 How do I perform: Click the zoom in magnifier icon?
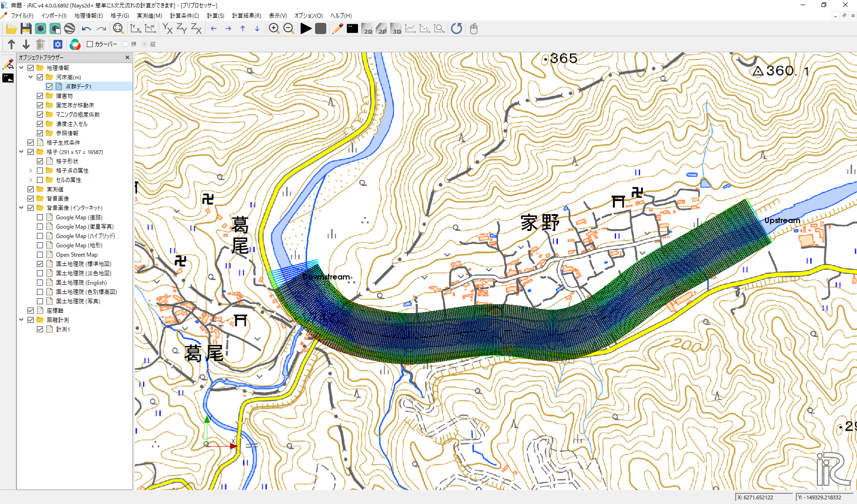coord(274,29)
